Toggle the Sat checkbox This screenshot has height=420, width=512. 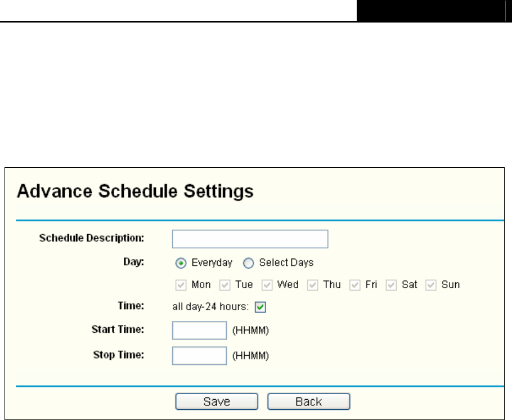coord(391,285)
